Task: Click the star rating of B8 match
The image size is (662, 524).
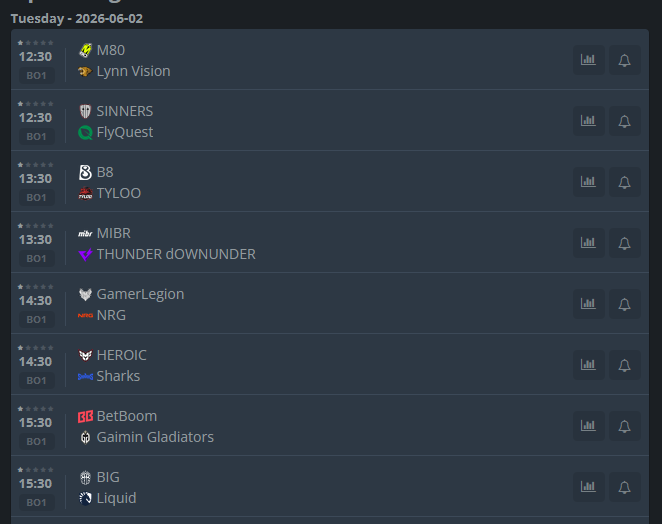Action: [35, 165]
